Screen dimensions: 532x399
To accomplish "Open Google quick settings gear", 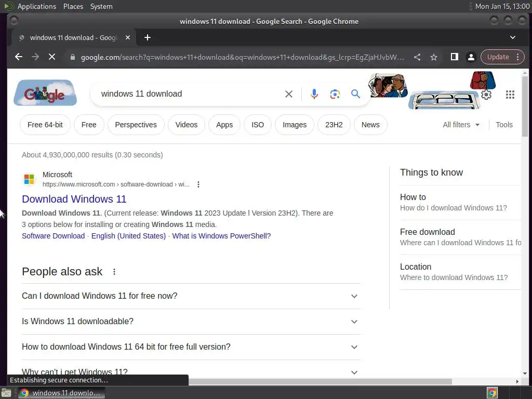I will coord(486,95).
